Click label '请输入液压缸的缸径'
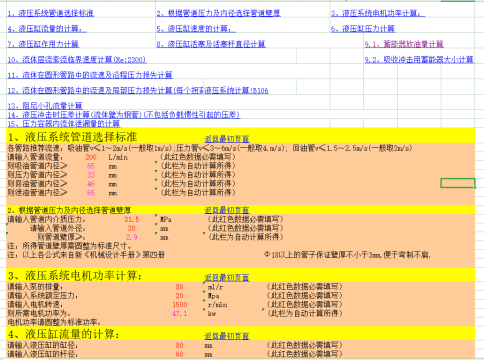This screenshot has height=360, width=484. point(43,345)
